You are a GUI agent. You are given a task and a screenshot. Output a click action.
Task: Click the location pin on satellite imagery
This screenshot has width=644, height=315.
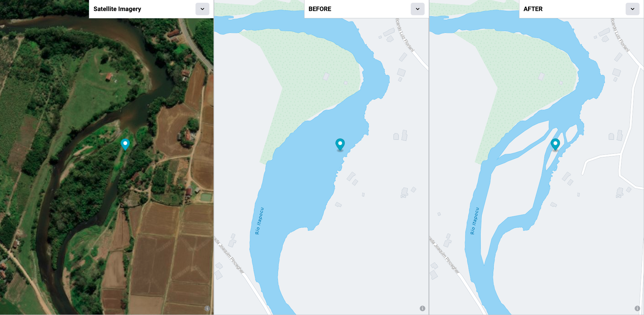(x=125, y=144)
